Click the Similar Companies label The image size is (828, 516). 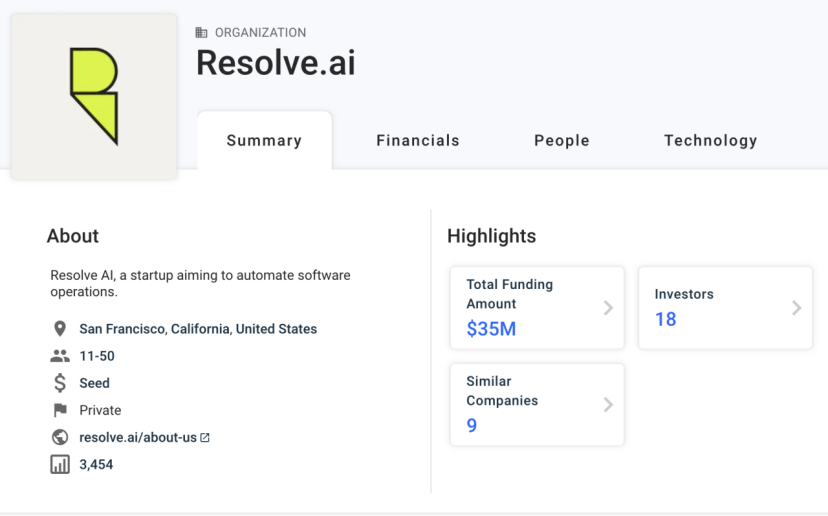pyautogui.click(x=502, y=391)
